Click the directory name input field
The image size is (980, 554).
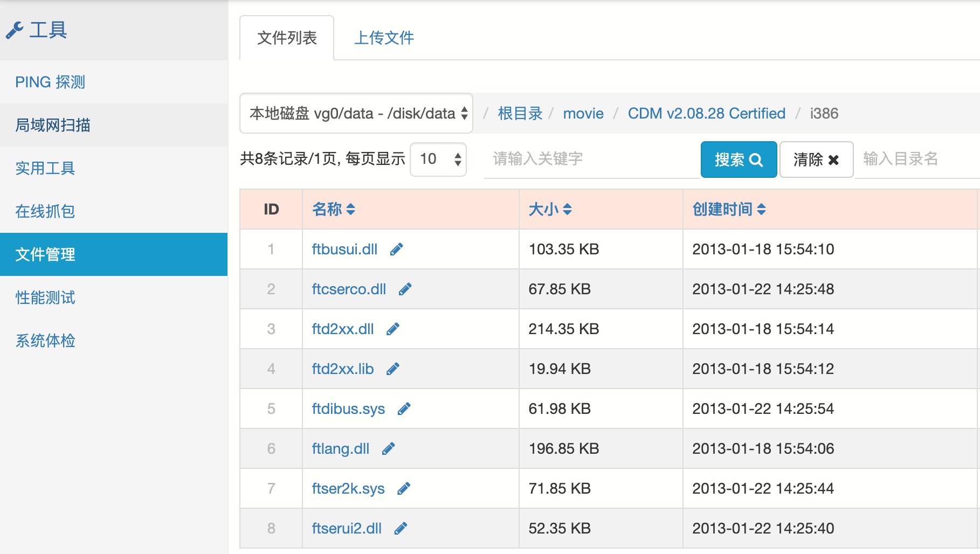[916, 159]
